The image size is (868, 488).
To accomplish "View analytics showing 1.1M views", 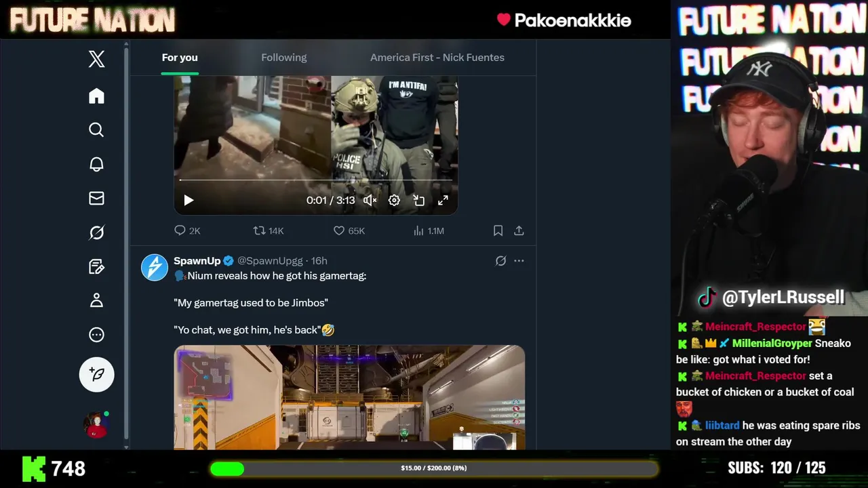I will (429, 230).
